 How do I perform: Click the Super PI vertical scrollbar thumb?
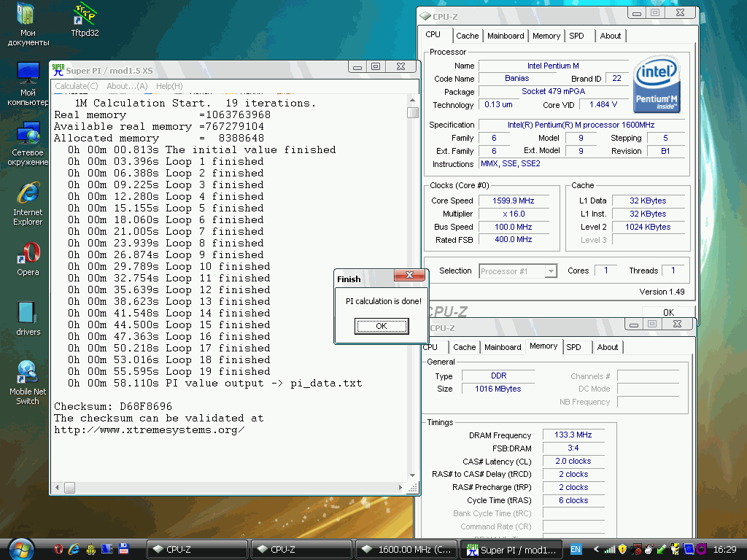tap(413, 112)
